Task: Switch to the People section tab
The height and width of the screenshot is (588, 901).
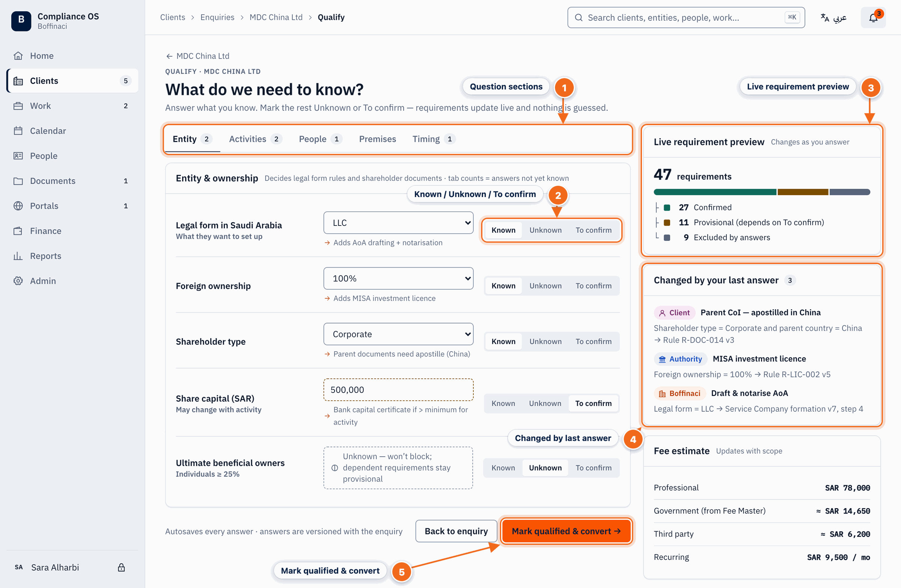Action: point(320,139)
